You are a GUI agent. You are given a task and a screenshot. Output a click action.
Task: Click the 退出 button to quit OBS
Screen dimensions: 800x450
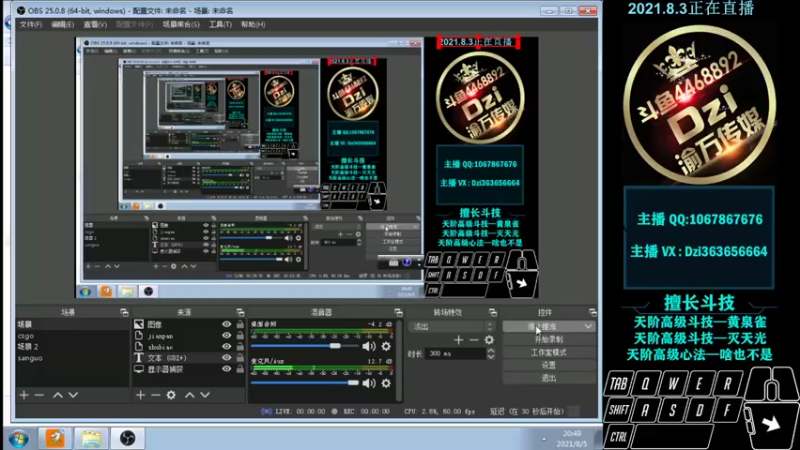click(x=549, y=378)
